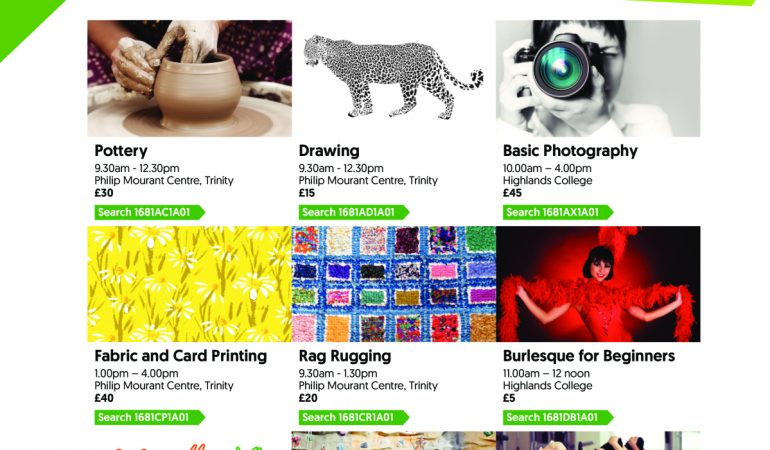Open the Basic Photography course title
The height and width of the screenshot is (450, 770).
coord(570,151)
